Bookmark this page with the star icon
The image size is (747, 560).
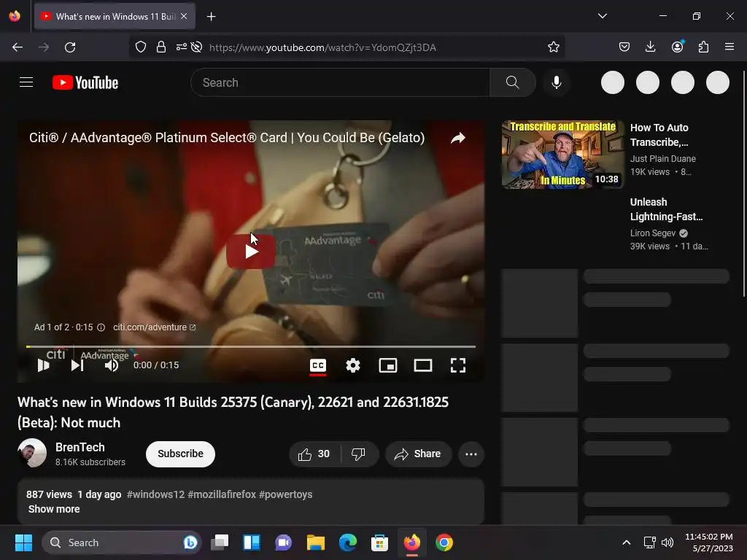[553, 47]
